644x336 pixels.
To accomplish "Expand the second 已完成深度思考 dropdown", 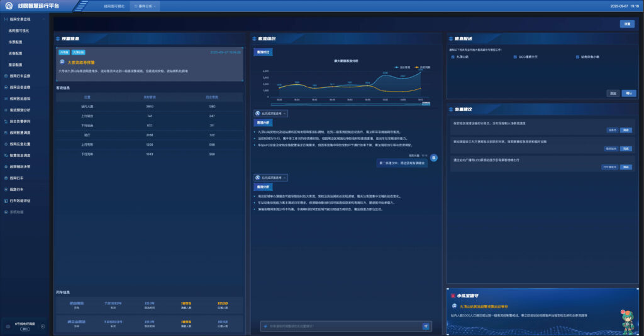I will [x=271, y=178].
